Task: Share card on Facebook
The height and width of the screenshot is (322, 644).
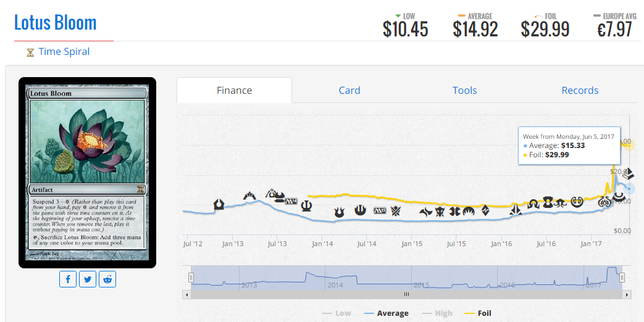Action: tap(68, 279)
